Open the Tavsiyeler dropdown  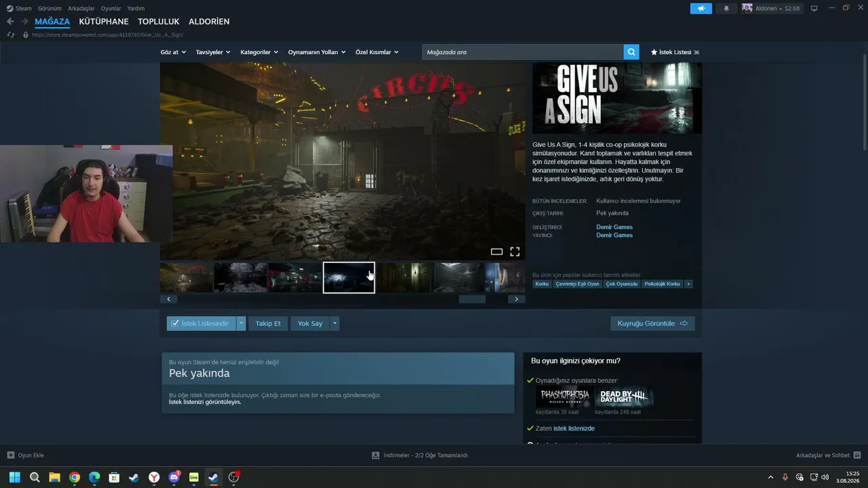pos(213,52)
